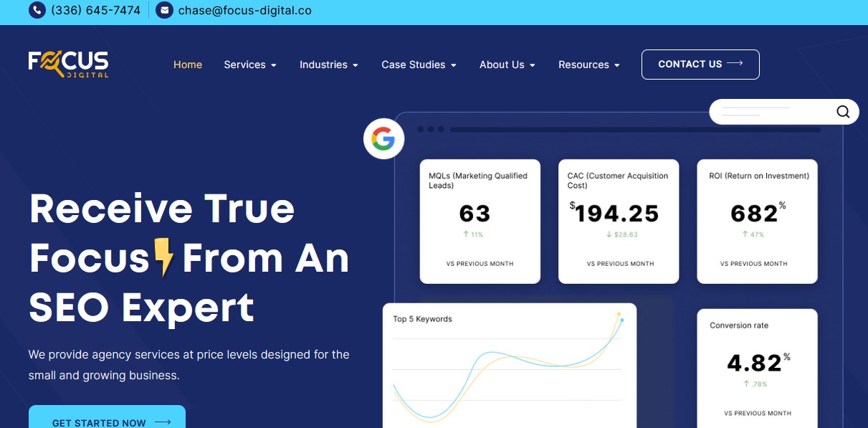The width and height of the screenshot is (868, 428).
Task: Expand the Services dropdown menu
Action: pos(250,65)
